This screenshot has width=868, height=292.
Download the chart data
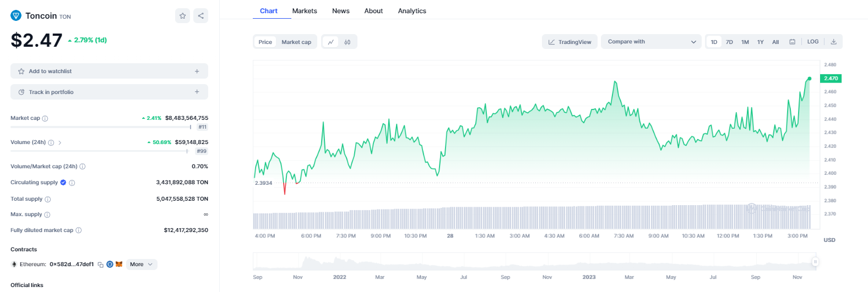pos(833,42)
